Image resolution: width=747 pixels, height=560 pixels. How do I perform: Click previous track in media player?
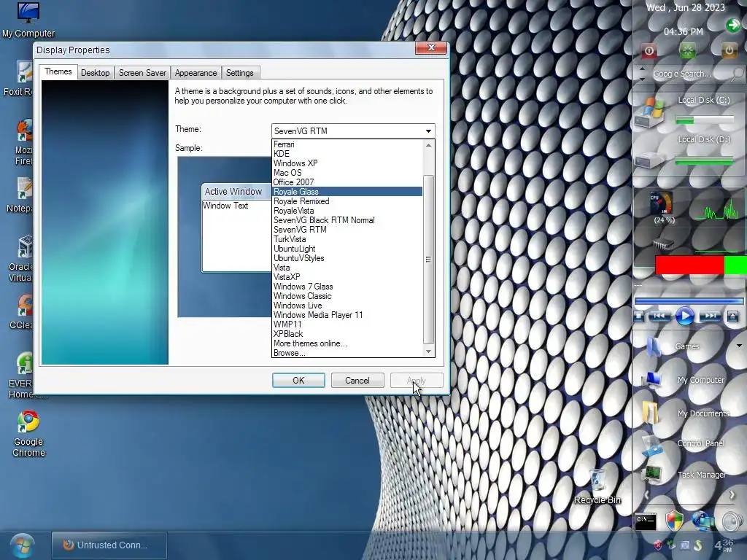coord(659,316)
